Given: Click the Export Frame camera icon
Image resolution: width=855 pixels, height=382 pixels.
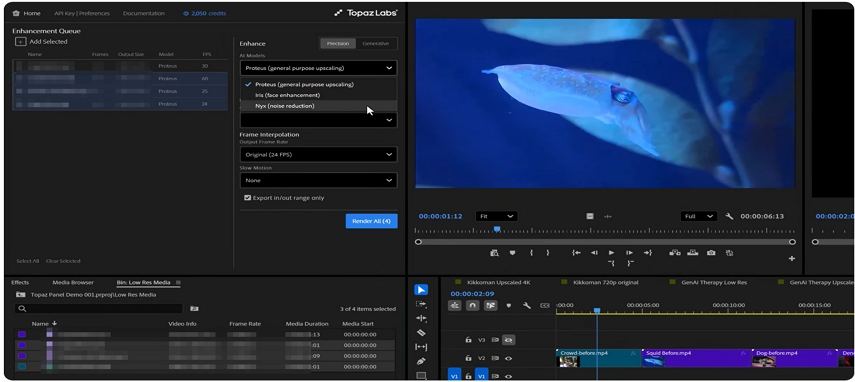Looking at the screenshot, I should coord(711,252).
